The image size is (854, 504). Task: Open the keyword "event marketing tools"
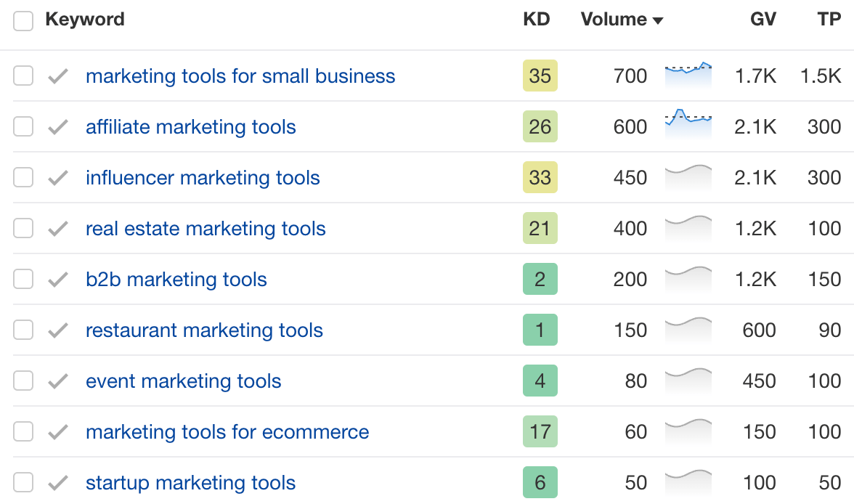[x=183, y=381]
